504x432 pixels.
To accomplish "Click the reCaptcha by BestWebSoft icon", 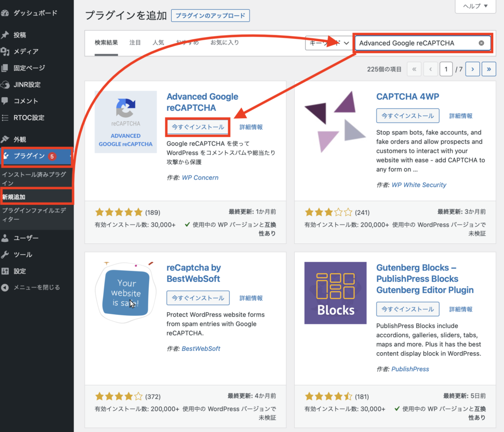I will pos(126,293).
